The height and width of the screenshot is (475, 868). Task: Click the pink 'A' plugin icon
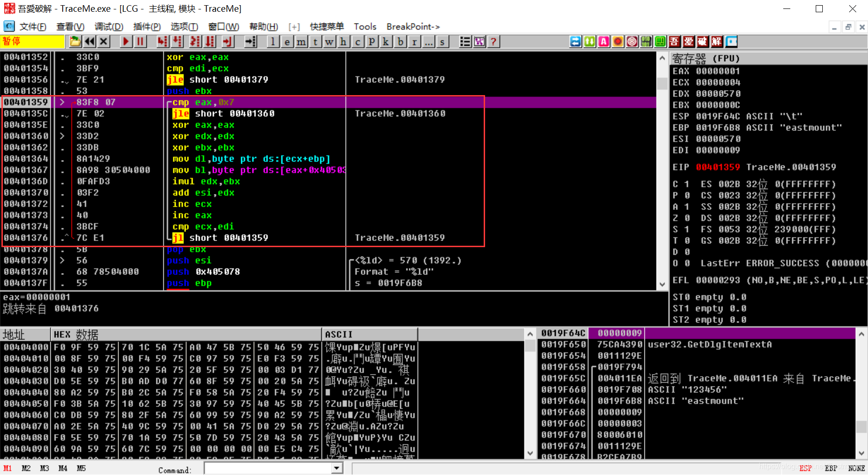[x=604, y=42]
